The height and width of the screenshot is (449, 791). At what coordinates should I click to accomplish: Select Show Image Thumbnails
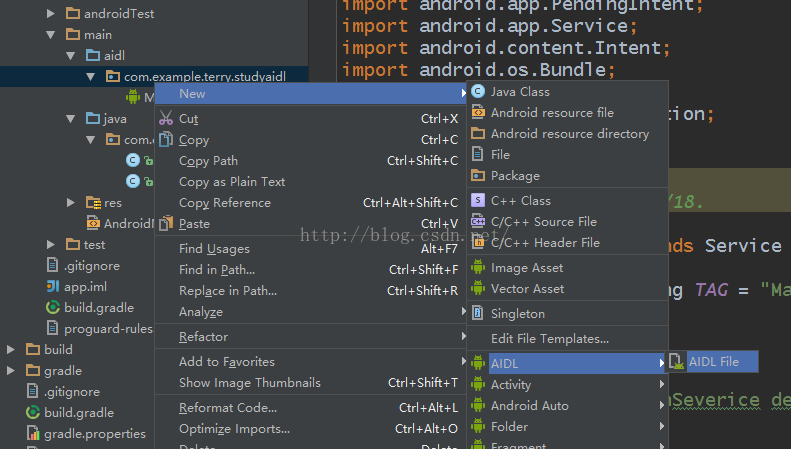[311, 382]
